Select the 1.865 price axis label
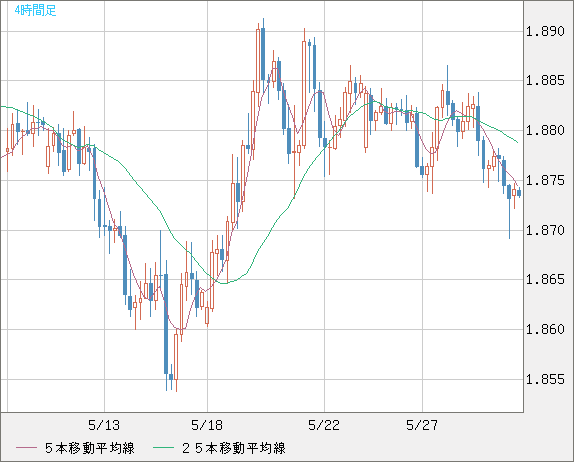This screenshot has height=462, width=574. (x=545, y=280)
